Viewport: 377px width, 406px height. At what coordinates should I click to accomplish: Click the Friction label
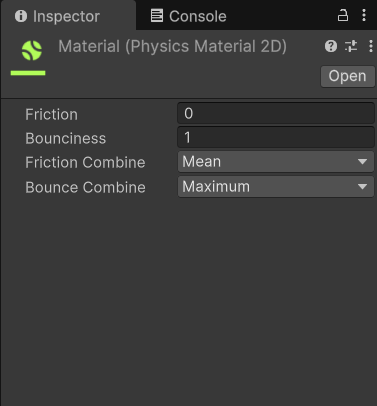[x=51, y=114]
